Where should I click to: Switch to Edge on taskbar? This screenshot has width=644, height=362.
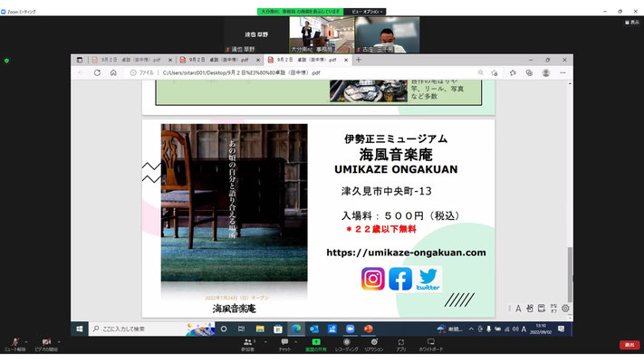296,329
